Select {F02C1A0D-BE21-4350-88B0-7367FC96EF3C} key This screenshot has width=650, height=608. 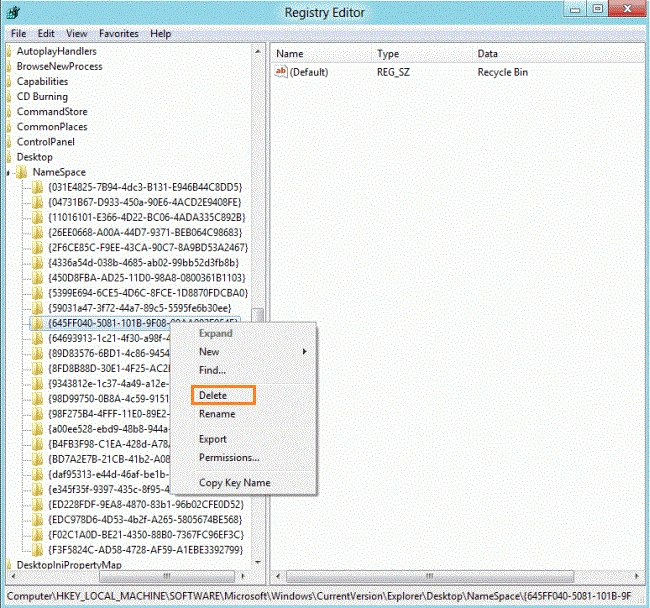coord(146,535)
